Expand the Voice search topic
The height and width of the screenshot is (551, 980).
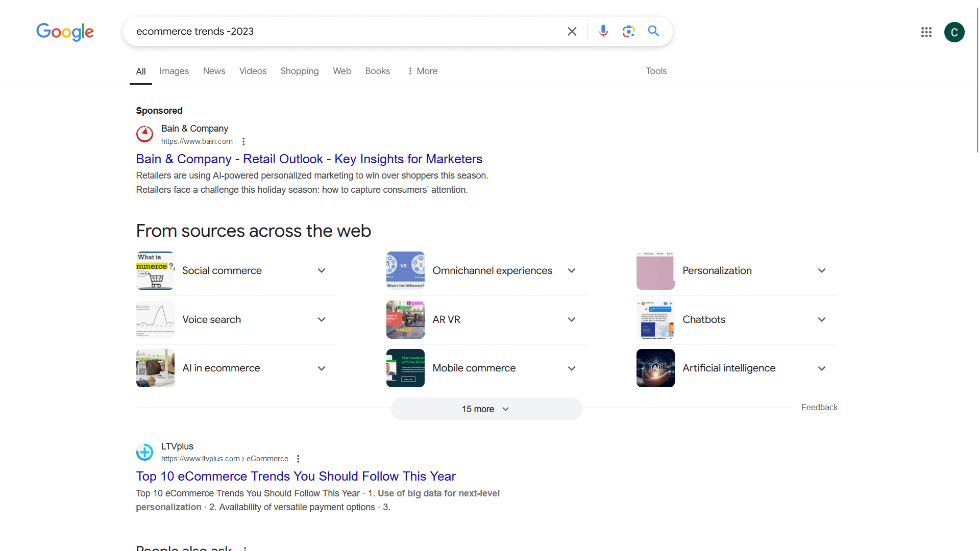322,319
